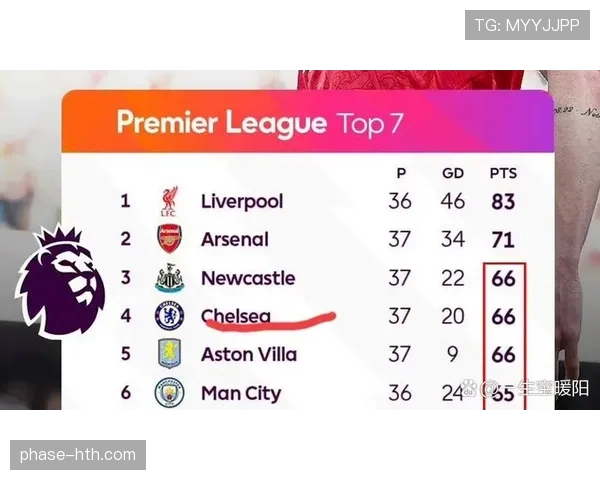Click the Newcastle club crest
The height and width of the screenshot is (480, 600).
coord(169,278)
